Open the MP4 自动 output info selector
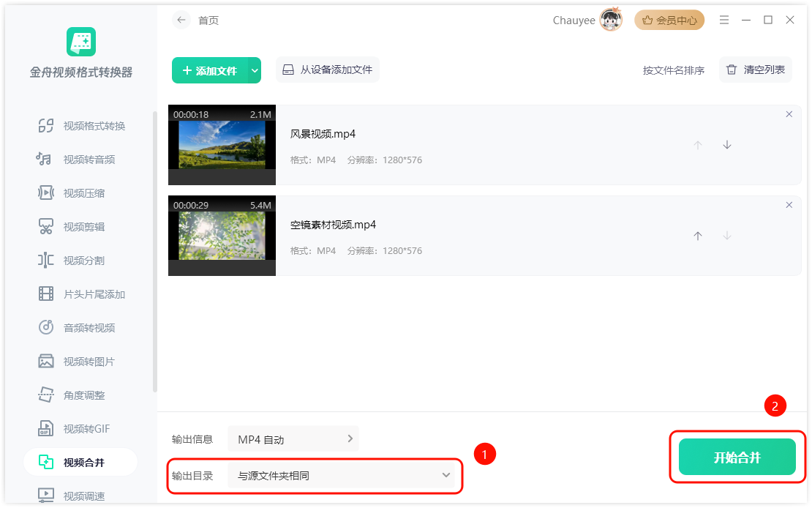Screen dimensions: 812x508 pyautogui.click(x=293, y=439)
